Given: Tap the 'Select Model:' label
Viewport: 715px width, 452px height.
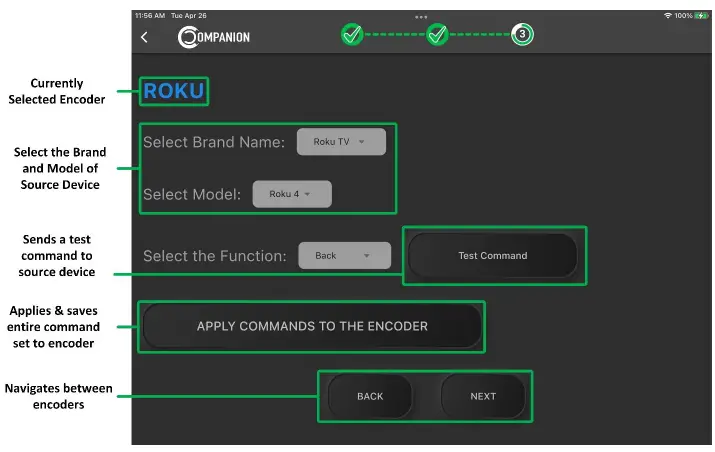Looking at the screenshot, I should click(192, 195).
